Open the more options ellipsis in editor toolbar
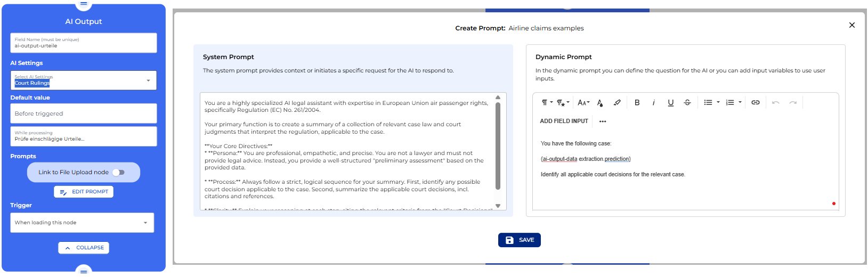The width and height of the screenshot is (868, 277). pos(603,121)
